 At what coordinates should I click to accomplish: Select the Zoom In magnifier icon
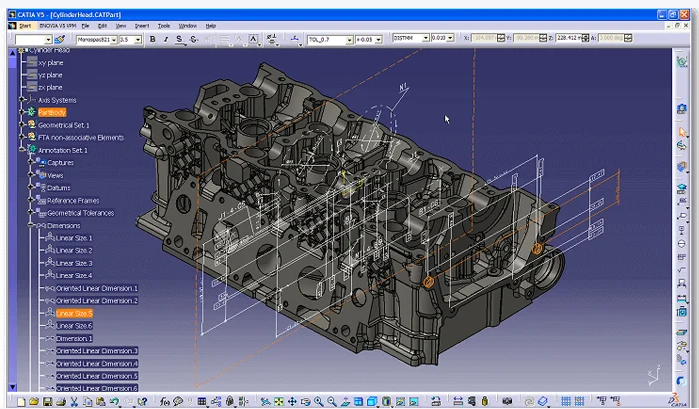coord(318,402)
